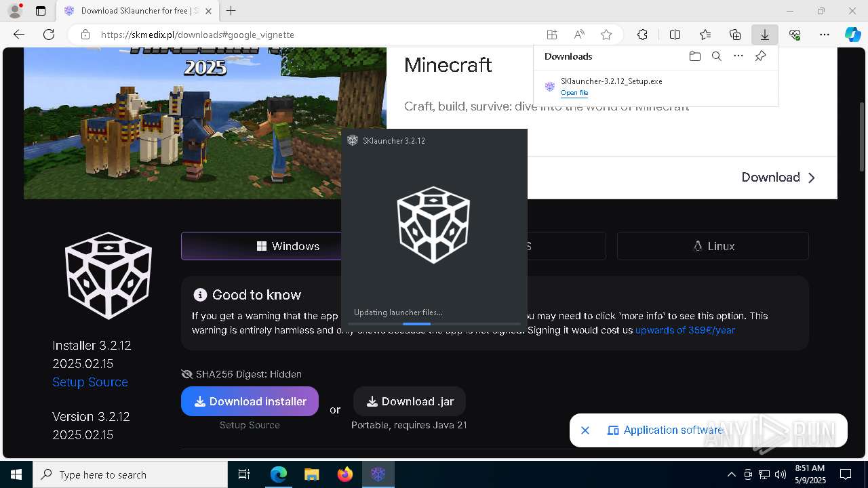Dismiss the Application software ad popup
Image resolution: width=868 pixels, height=488 pixels.
click(x=585, y=430)
